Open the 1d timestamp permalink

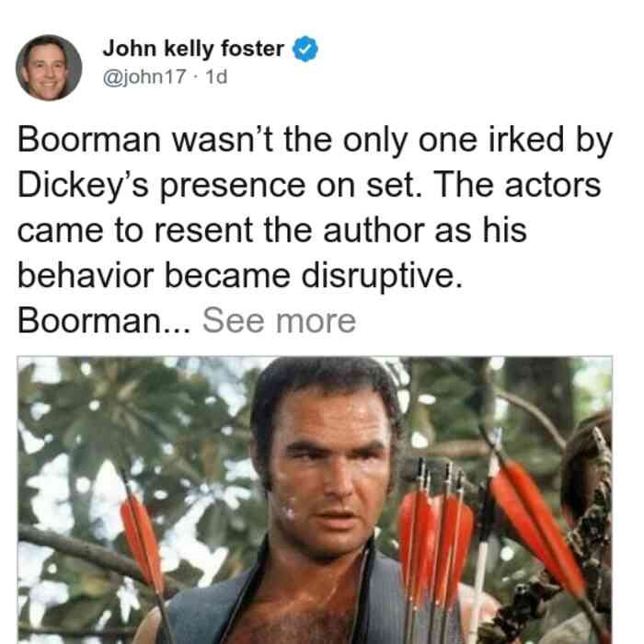click(x=216, y=76)
